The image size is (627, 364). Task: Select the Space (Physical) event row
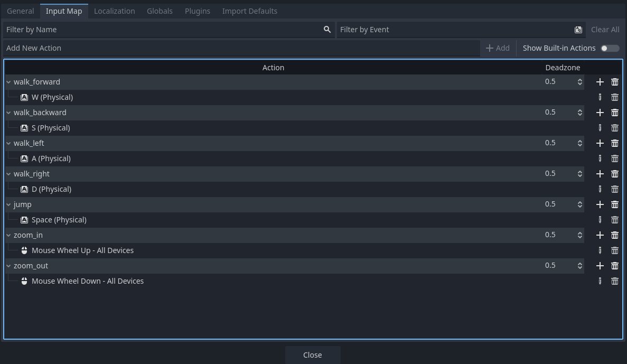click(294, 220)
